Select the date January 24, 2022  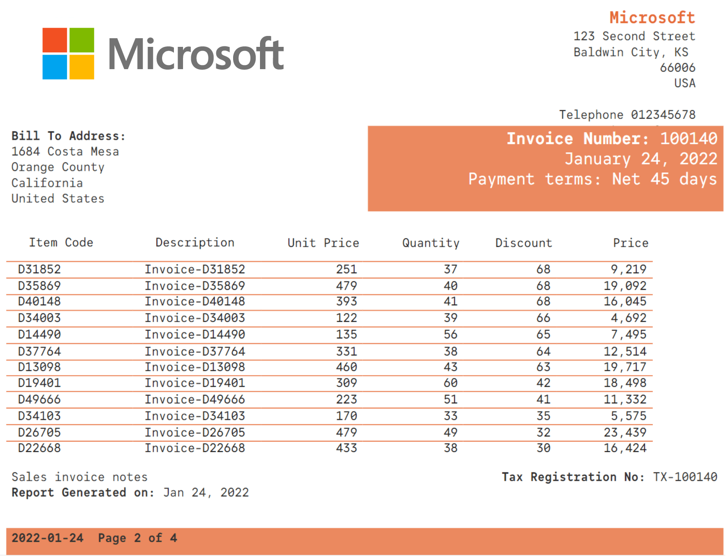641,159
